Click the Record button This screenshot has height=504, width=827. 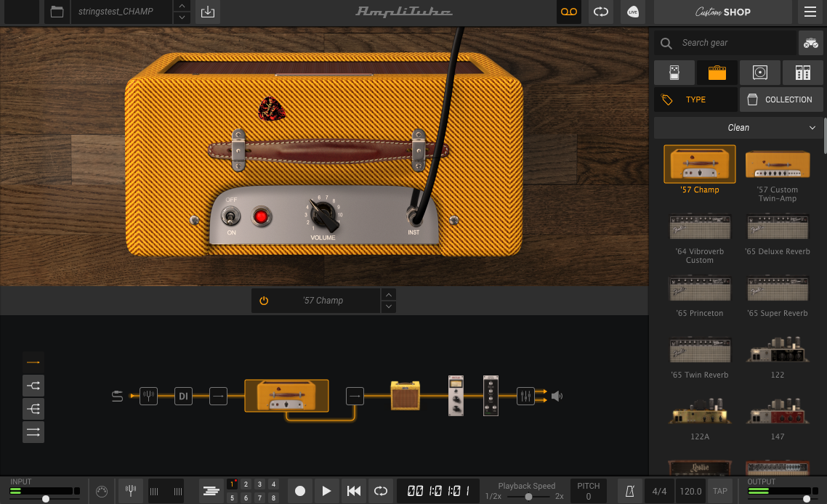click(300, 492)
